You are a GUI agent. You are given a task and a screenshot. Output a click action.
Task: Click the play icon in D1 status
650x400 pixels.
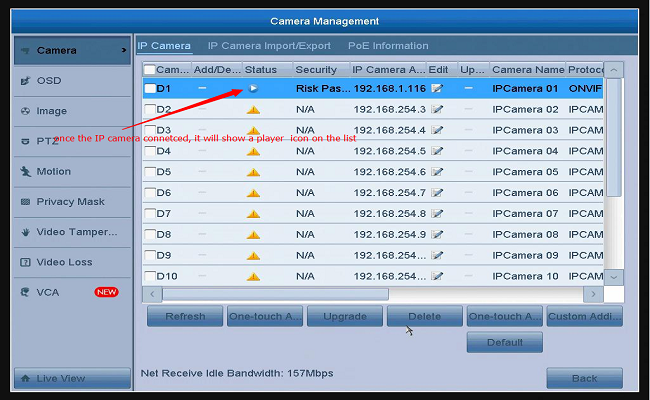(x=253, y=88)
